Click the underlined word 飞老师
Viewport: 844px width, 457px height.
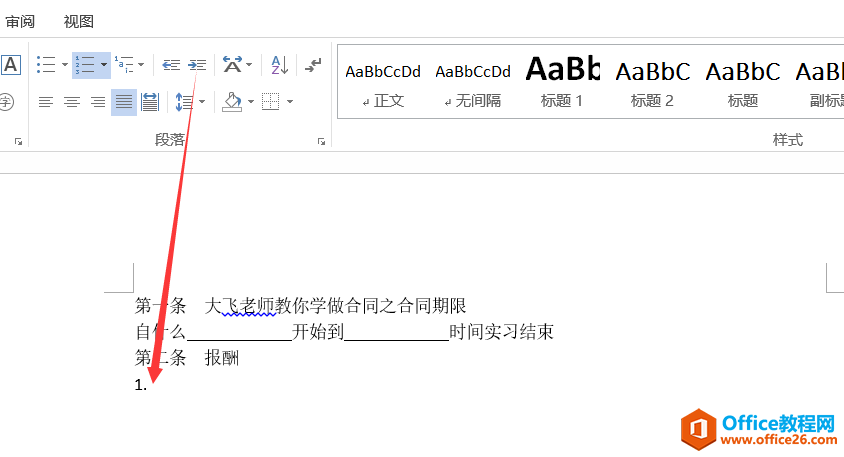click(x=249, y=306)
